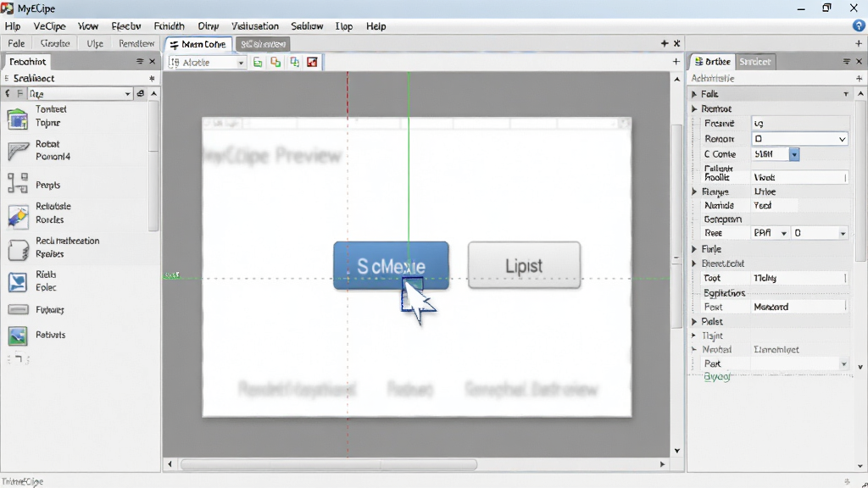Toggle the blue C Conte spinner button

(x=794, y=154)
